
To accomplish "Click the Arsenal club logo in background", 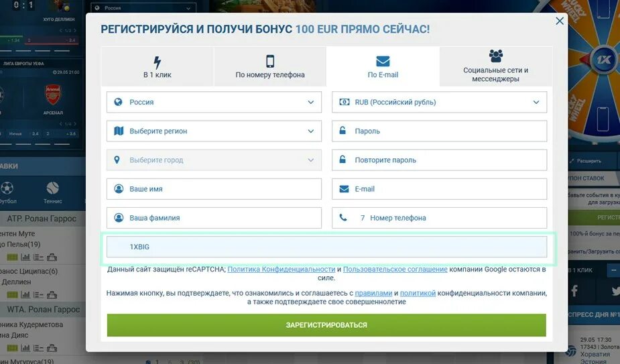I will [53, 95].
